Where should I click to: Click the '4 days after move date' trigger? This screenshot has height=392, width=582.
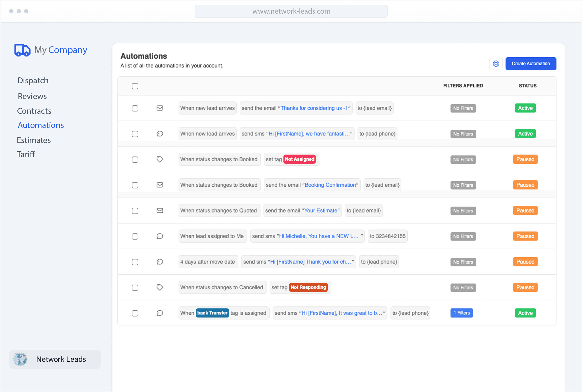tap(208, 262)
